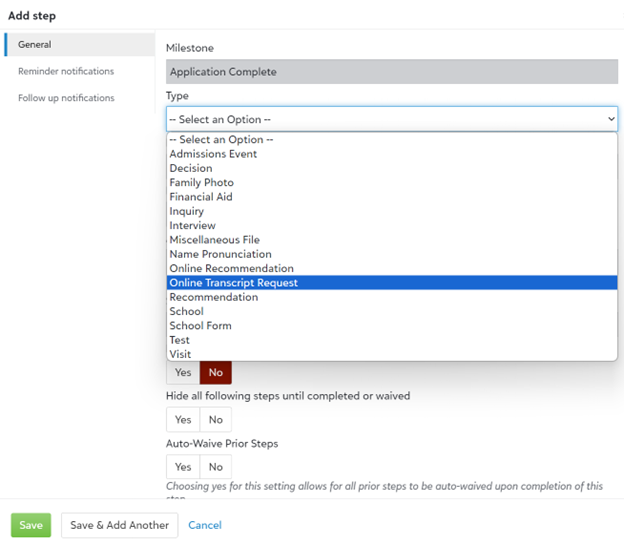Collapse the Type dropdown box
This screenshot has height=545, width=624.
(x=392, y=119)
